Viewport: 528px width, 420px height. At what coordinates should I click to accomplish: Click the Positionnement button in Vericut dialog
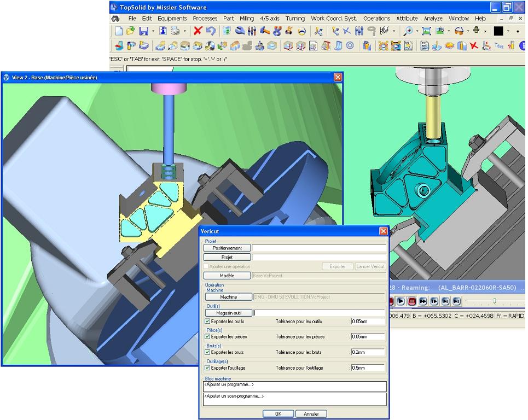(227, 248)
